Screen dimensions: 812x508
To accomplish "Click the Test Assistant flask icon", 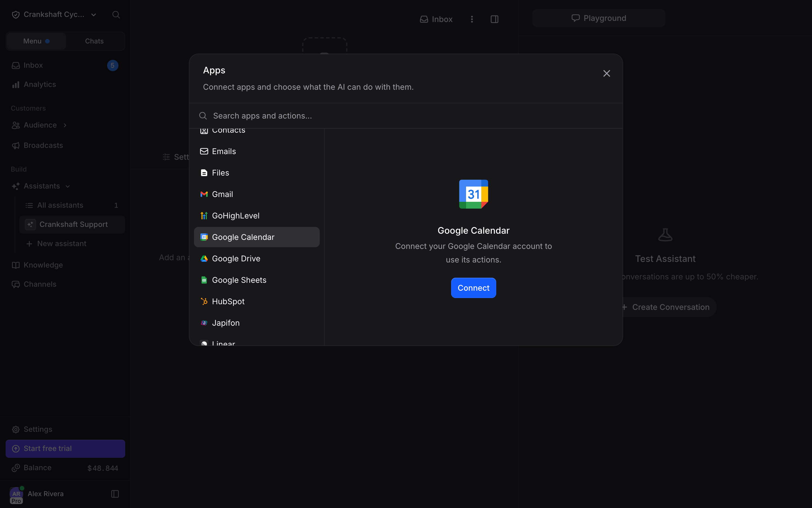I will (x=665, y=235).
